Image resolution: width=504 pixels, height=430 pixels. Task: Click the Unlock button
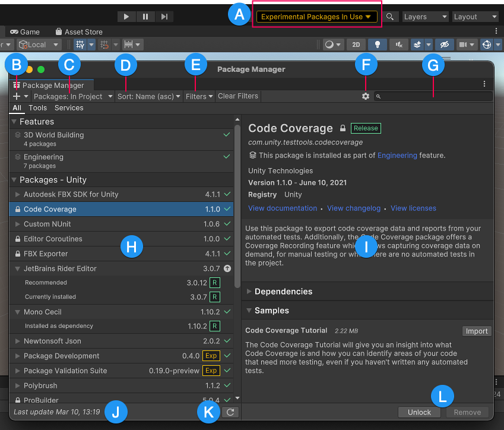[419, 412]
